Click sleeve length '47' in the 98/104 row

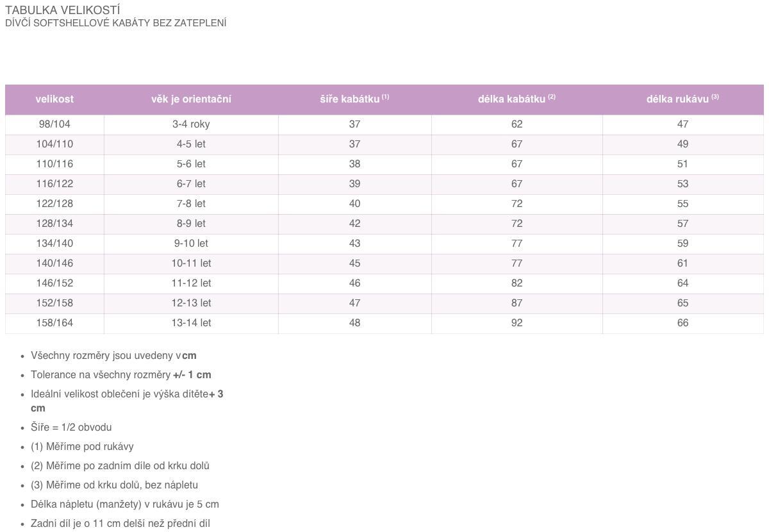pyautogui.click(x=682, y=124)
